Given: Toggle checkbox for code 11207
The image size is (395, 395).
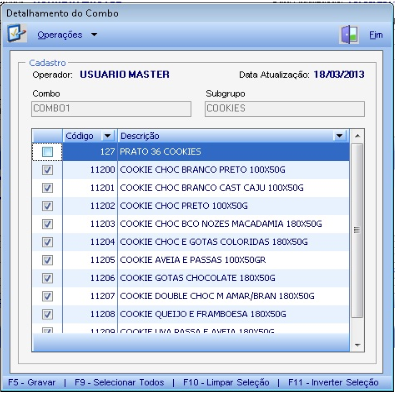Looking at the screenshot, I should pos(47,296).
